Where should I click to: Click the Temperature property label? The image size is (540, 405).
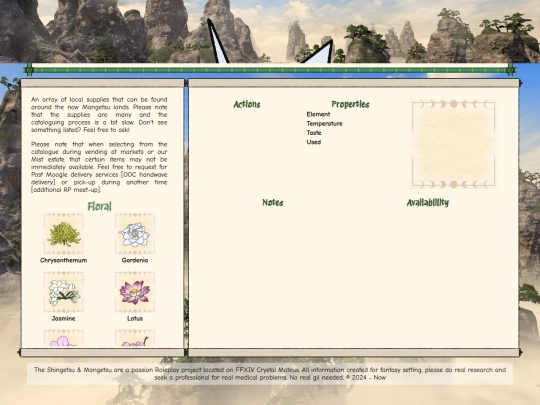pyautogui.click(x=324, y=124)
